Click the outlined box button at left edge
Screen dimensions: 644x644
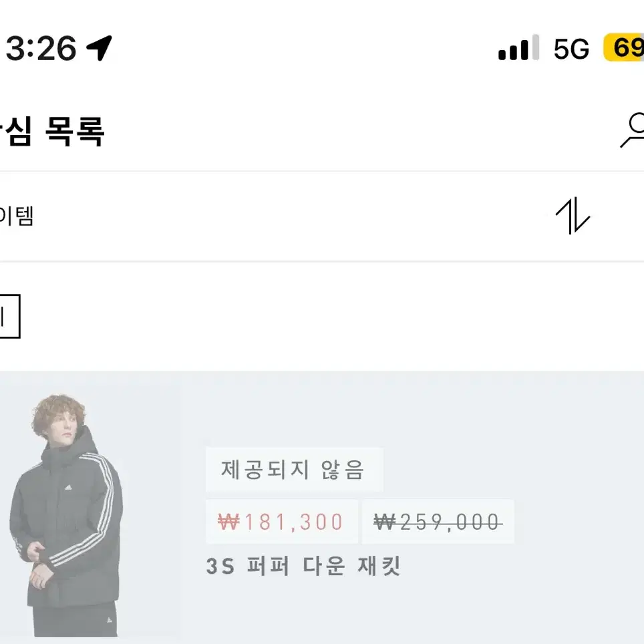(9, 316)
